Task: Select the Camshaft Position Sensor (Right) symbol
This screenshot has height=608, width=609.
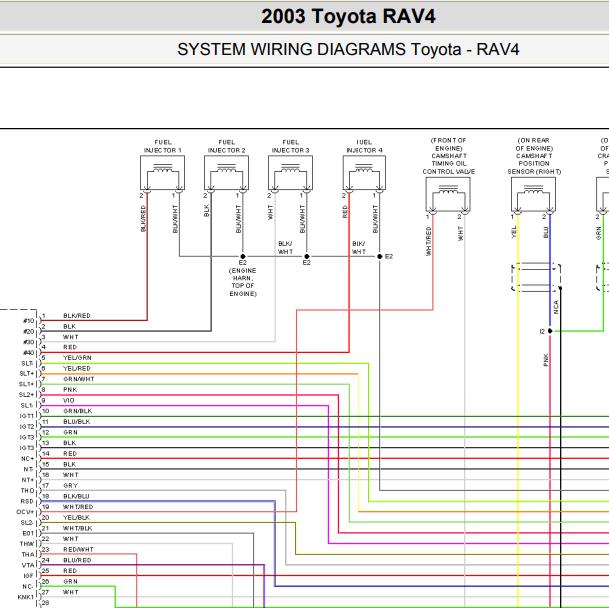Action: pos(533,195)
